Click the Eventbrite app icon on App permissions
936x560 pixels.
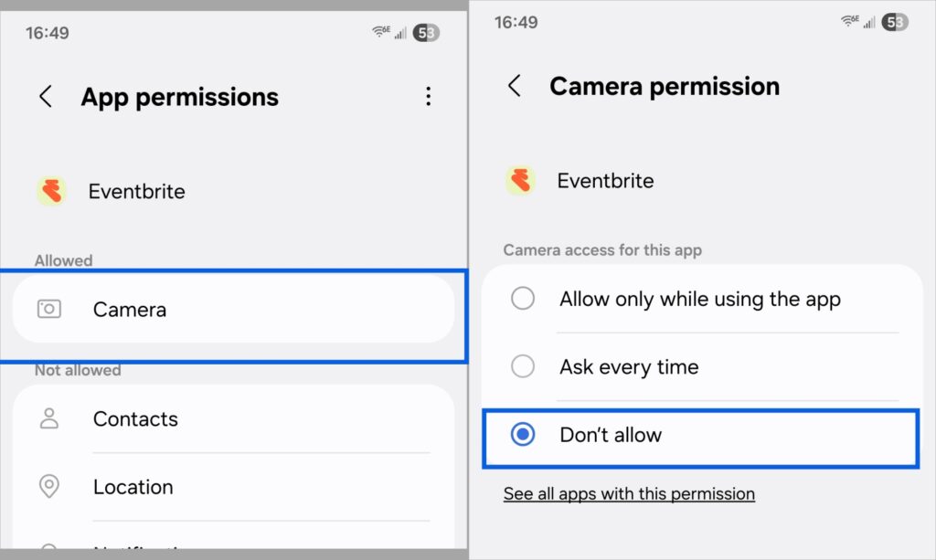coord(51,190)
